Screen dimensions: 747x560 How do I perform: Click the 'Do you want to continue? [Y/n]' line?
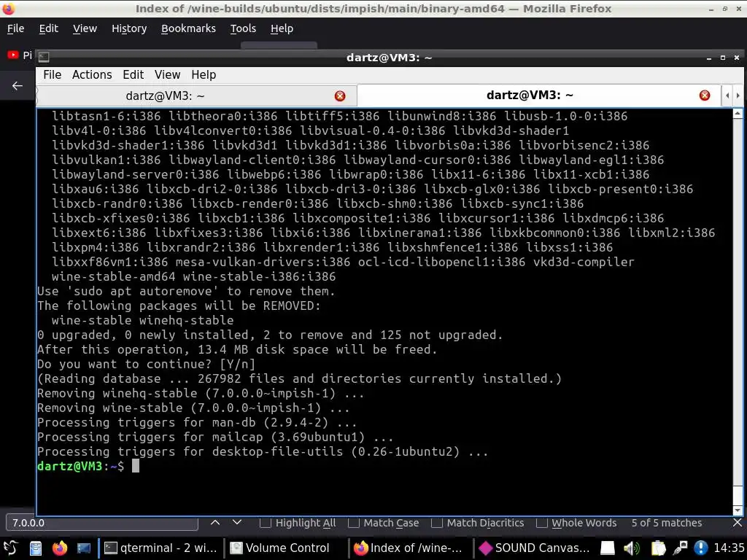coord(146,365)
